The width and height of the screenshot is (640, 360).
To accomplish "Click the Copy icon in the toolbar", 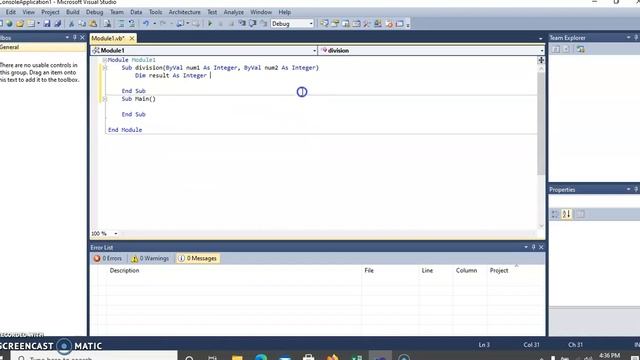I will pos(82,24).
